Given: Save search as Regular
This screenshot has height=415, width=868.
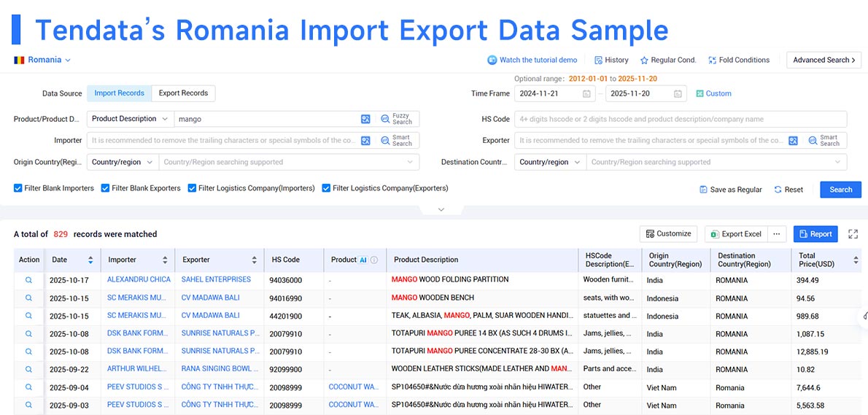Looking at the screenshot, I should click(x=731, y=189).
